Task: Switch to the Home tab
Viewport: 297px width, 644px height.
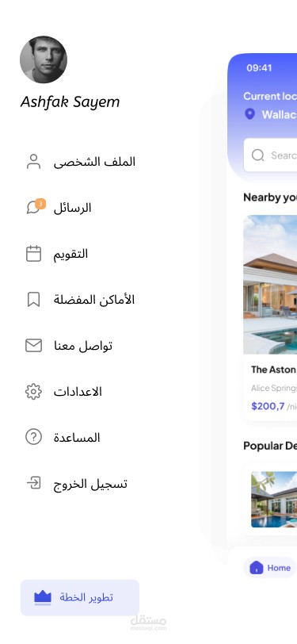Action: (x=270, y=568)
